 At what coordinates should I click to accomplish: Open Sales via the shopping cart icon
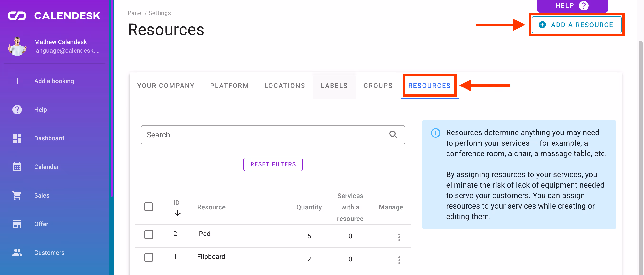[x=17, y=195]
